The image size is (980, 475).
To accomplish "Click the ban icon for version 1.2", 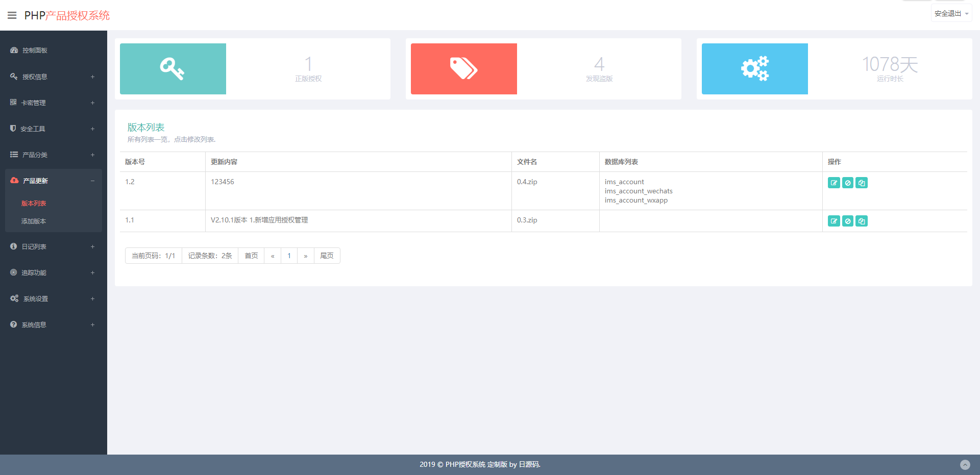I will pyautogui.click(x=847, y=183).
